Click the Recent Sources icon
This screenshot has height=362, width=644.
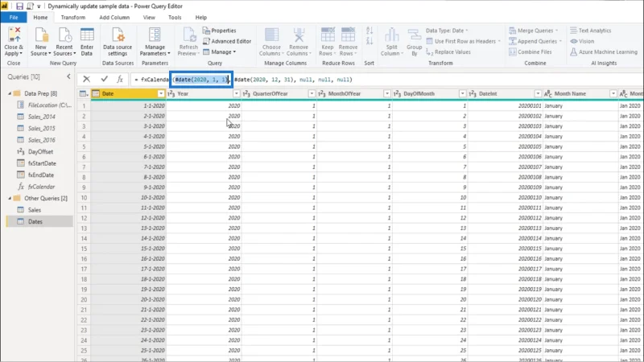(x=64, y=35)
